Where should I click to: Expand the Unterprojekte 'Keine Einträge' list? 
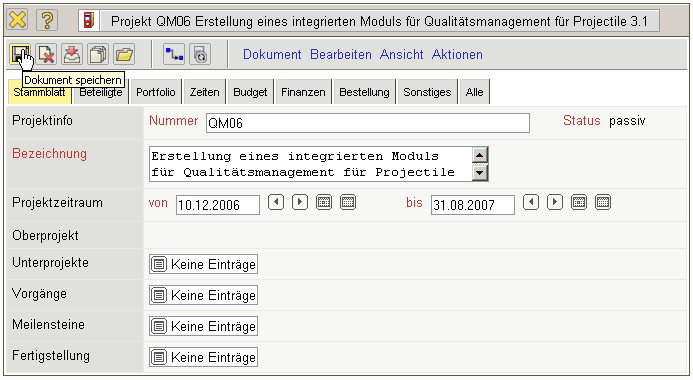point(203,264)
